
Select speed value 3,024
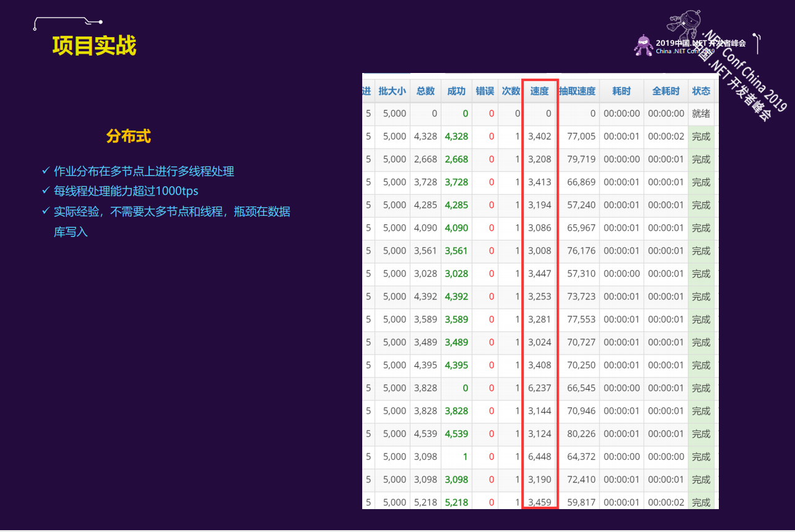(x=539, y=343)
